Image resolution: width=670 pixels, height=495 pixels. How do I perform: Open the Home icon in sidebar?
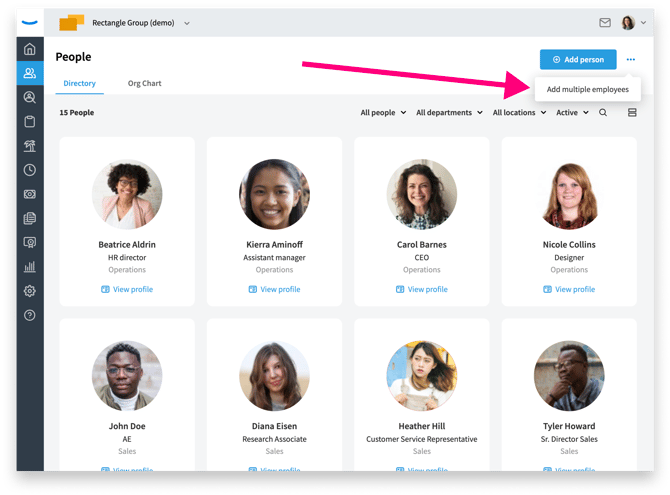pyautogui.click(x=29, y=49)
